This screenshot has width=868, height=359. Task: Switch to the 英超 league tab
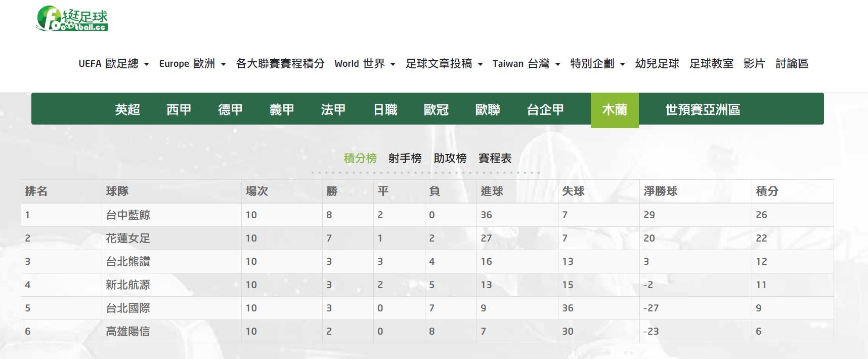tap(127, 109)
